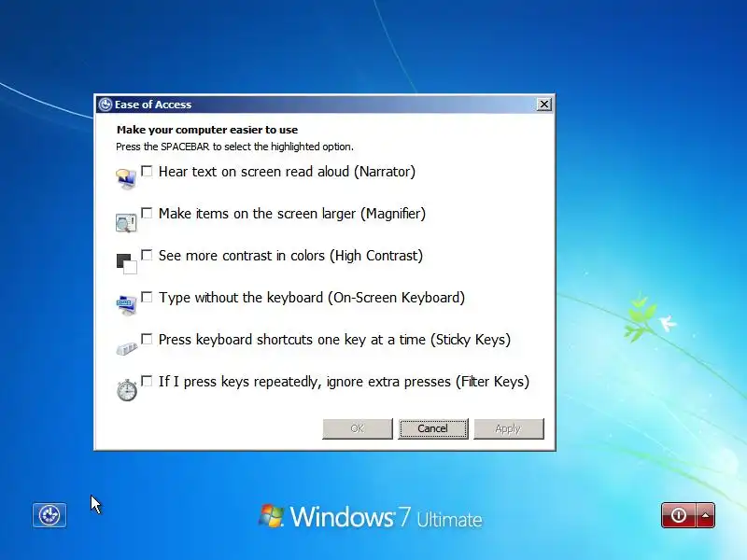747x560 pixels.
Task: Click the Cancel button
Action: (433, 428)
